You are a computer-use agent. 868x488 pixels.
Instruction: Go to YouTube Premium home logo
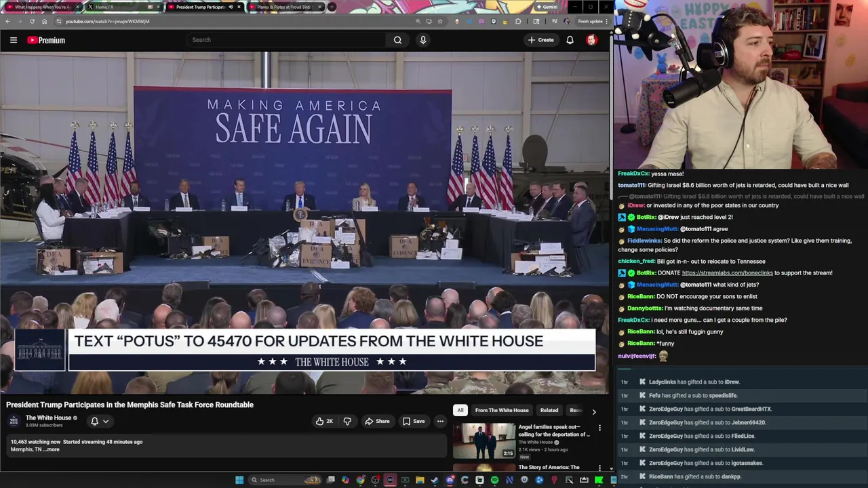click(46, 40)
